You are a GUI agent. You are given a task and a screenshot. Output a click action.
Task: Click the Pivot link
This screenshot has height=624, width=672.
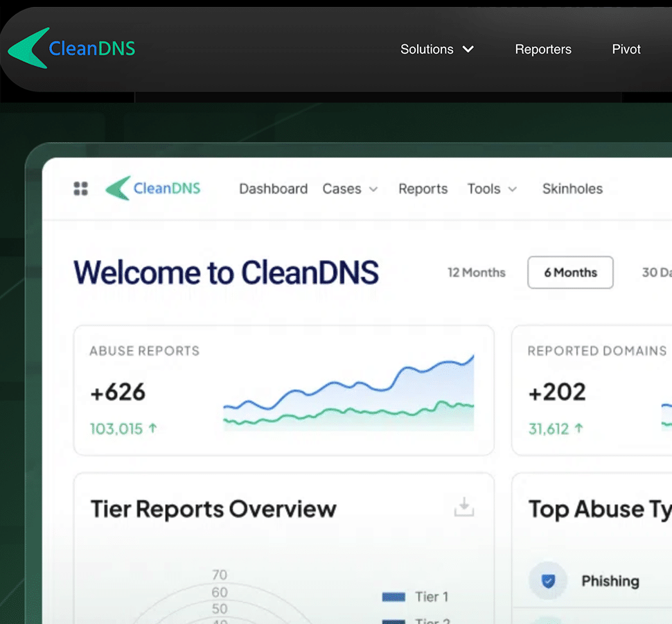pos(626,49)
